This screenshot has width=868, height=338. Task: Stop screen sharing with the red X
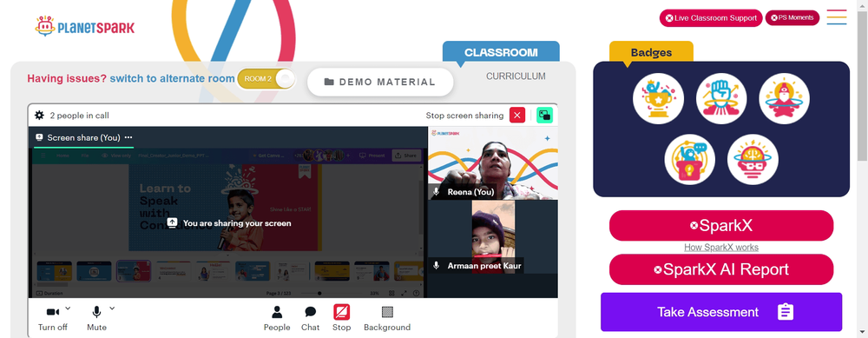[517, 116]
